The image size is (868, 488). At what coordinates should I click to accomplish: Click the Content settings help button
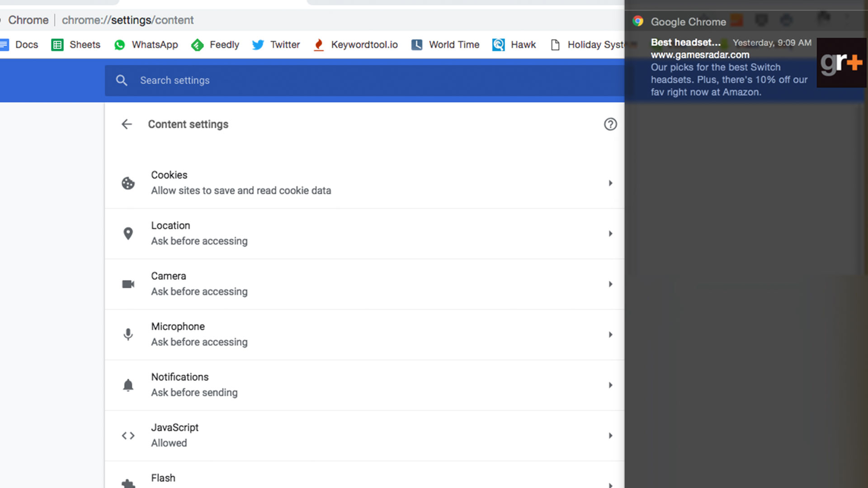[x=610, y=124]
